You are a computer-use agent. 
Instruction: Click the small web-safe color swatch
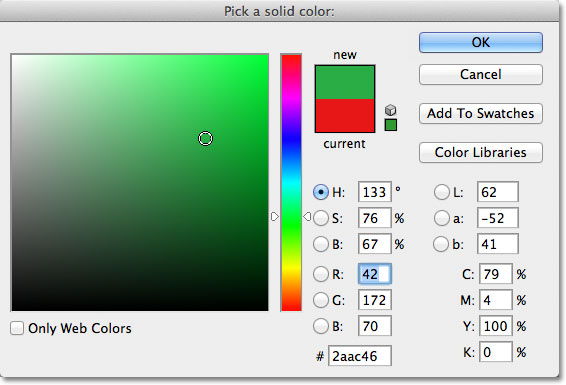(391, 125)
